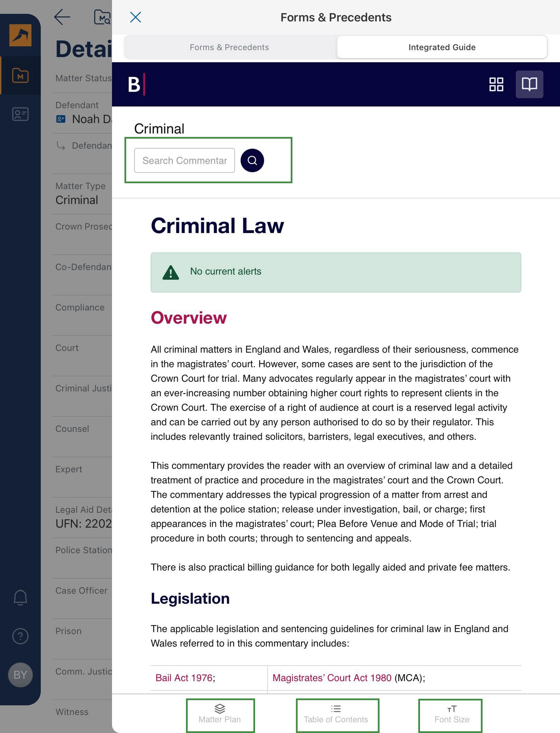Open the BY user profile avatar
The height and width of the screenshot is (733, 560).
click(x=20, y=675)
